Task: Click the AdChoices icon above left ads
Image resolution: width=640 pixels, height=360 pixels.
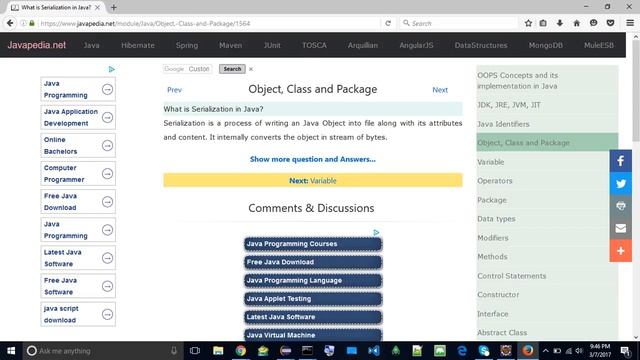Action: click(111, 69)
